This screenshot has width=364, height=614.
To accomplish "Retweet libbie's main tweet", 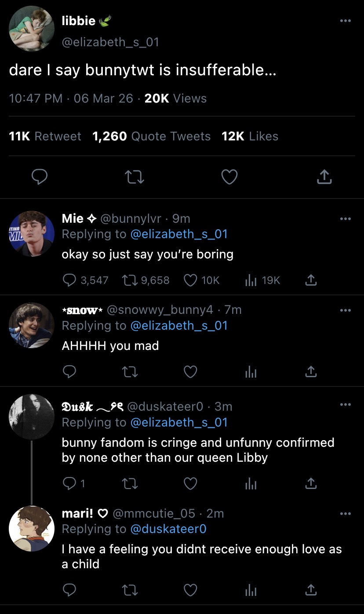I will pyautogui.click(x=135, y=177).
